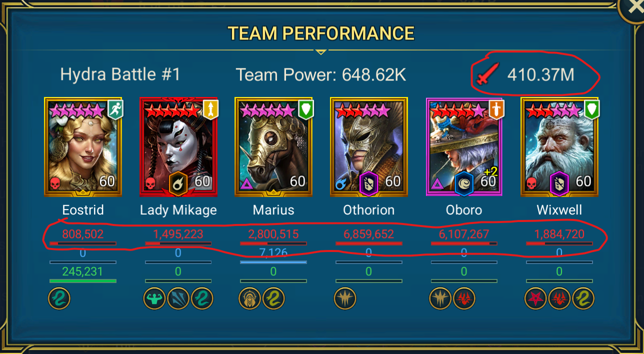Open Eostrid's champion portrait
The width and height of the screenshot is (644, 354).
tap(83, 147)
